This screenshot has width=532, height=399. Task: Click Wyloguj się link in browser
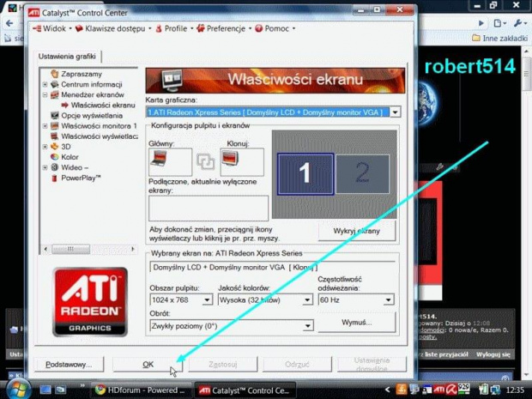click(493, 354)
